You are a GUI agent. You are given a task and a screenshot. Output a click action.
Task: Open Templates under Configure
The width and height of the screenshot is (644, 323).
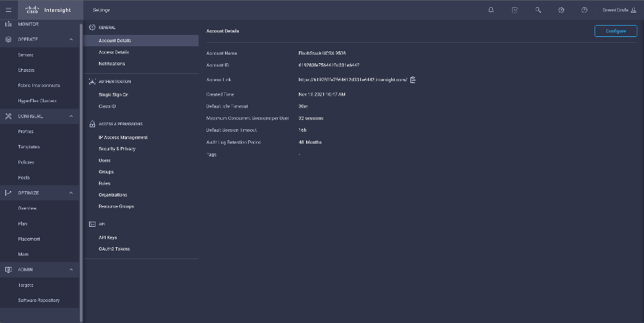pos(29,147)
